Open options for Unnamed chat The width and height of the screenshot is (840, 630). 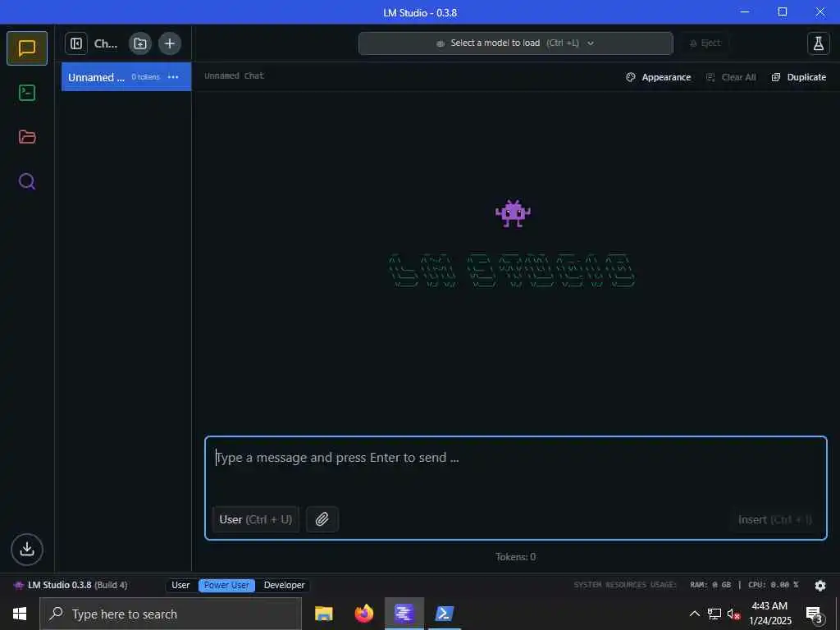click(173, 77)
